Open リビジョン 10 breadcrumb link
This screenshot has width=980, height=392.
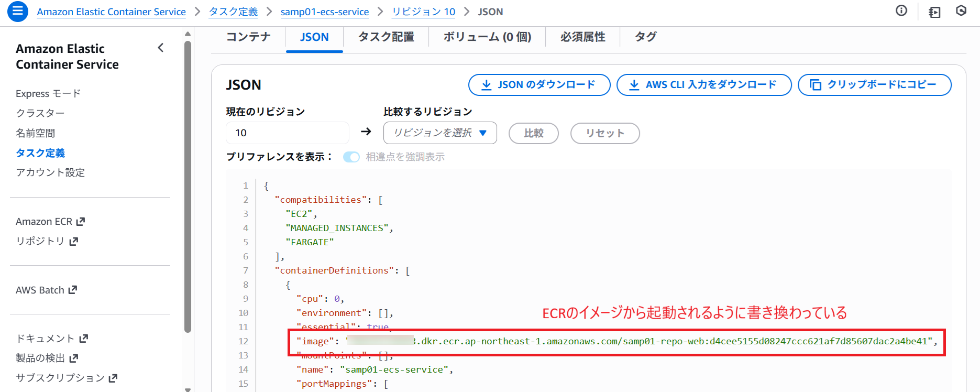point(423,12)
